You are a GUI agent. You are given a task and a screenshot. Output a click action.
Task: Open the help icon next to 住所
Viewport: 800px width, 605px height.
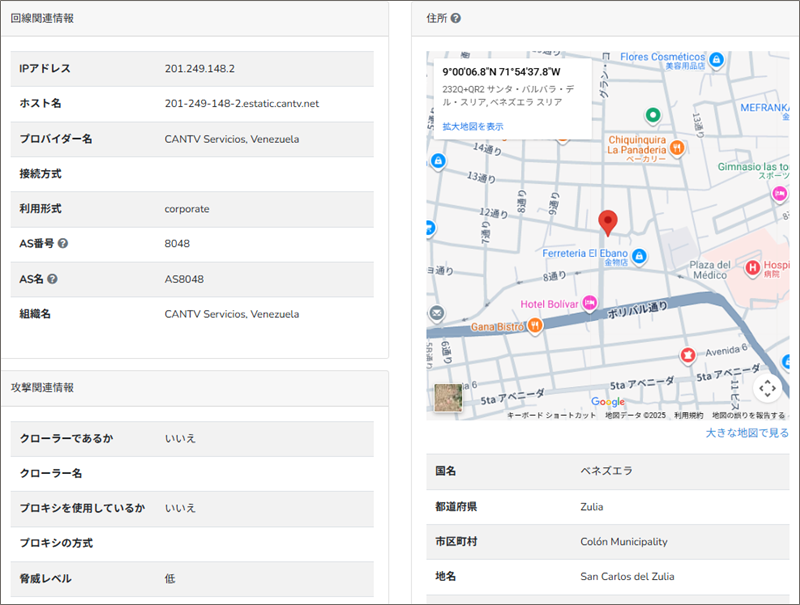tap(456, 18)
